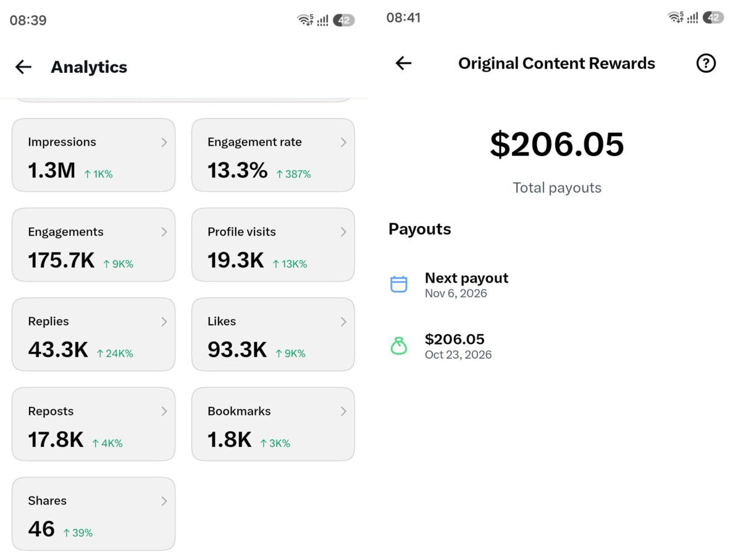Tap the Wi-Fi icon beside 08:41
Image resolution: width=741 pixels, height=560 pixels.
pos(676,17)
